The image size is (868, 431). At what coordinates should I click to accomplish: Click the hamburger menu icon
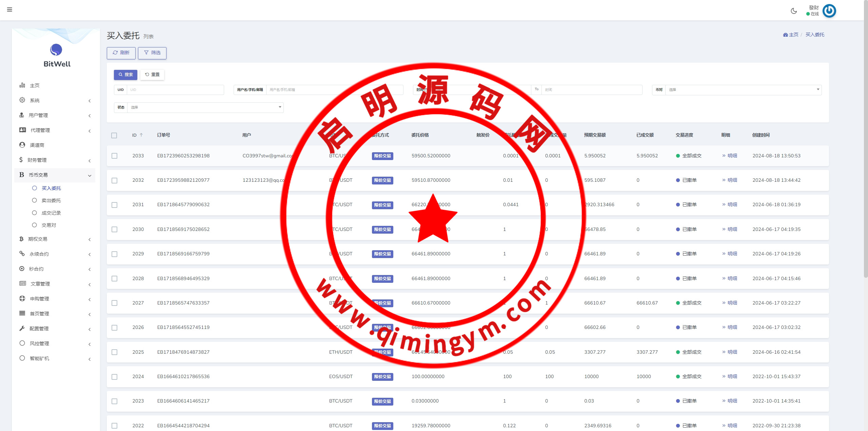coord(9,9)
